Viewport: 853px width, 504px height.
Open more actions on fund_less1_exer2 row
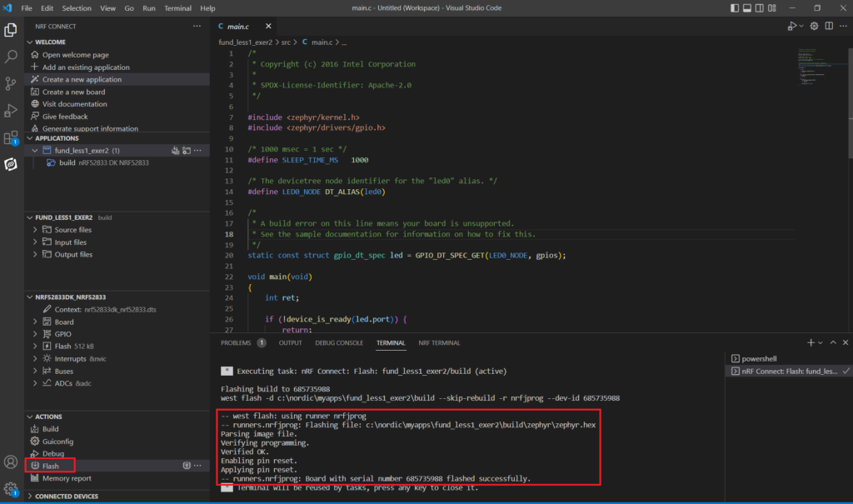197,150
